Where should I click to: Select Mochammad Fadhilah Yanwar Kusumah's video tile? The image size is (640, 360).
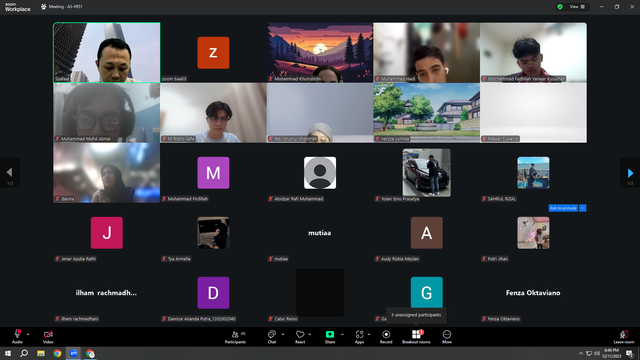[x=533, y=53]
